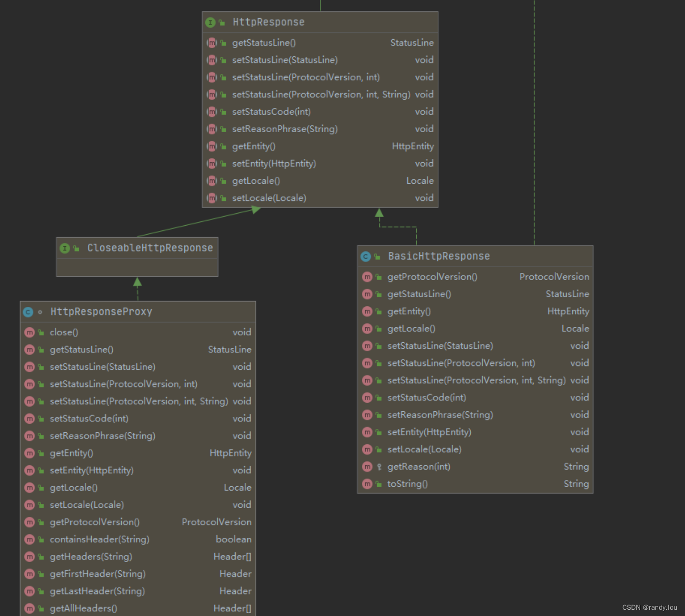Click the BasicHttpResponse class icon

(x=366, y=257)
